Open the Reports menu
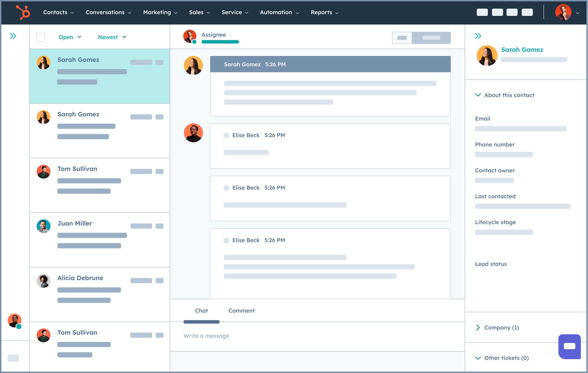The height and width of the screenshot is (373, 588). tap(323, 12)
